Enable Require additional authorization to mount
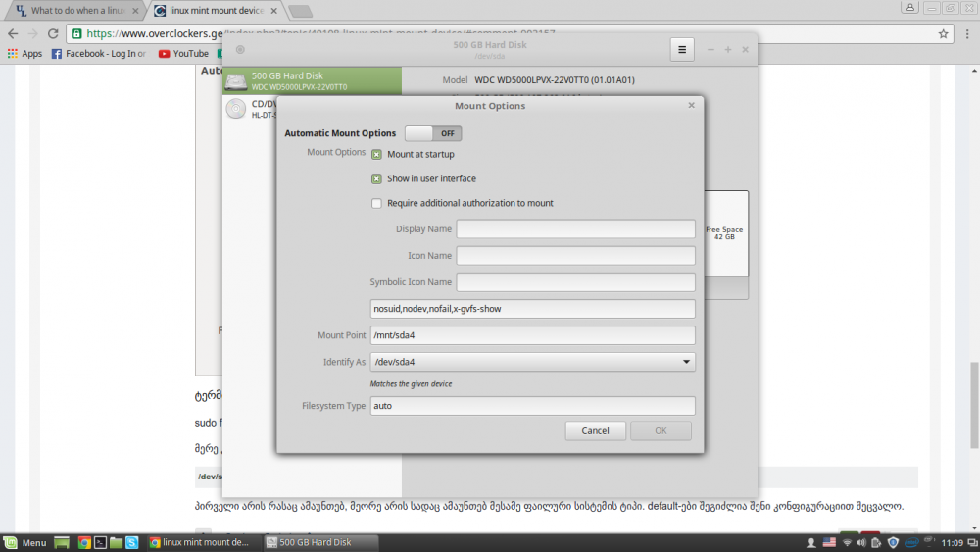 click(x=376, y=203)
